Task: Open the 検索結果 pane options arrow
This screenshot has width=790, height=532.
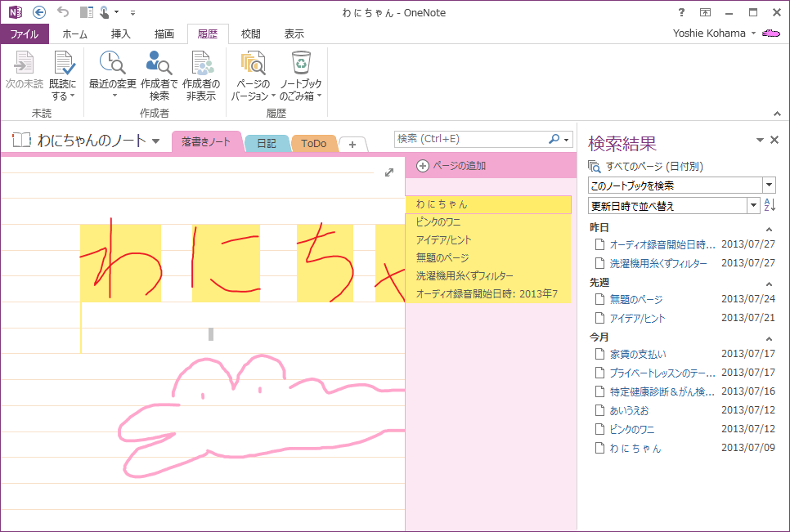Action: tap(760, 140)
